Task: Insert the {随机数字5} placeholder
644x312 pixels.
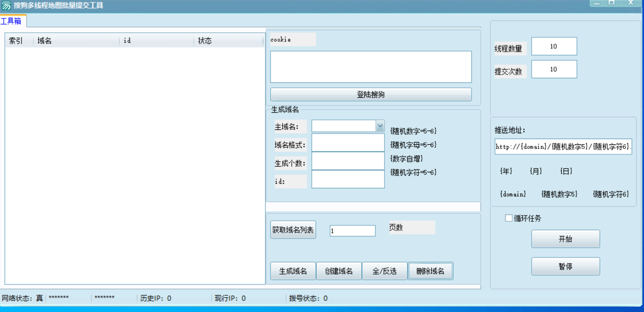Action: click(x=559, y=194)
